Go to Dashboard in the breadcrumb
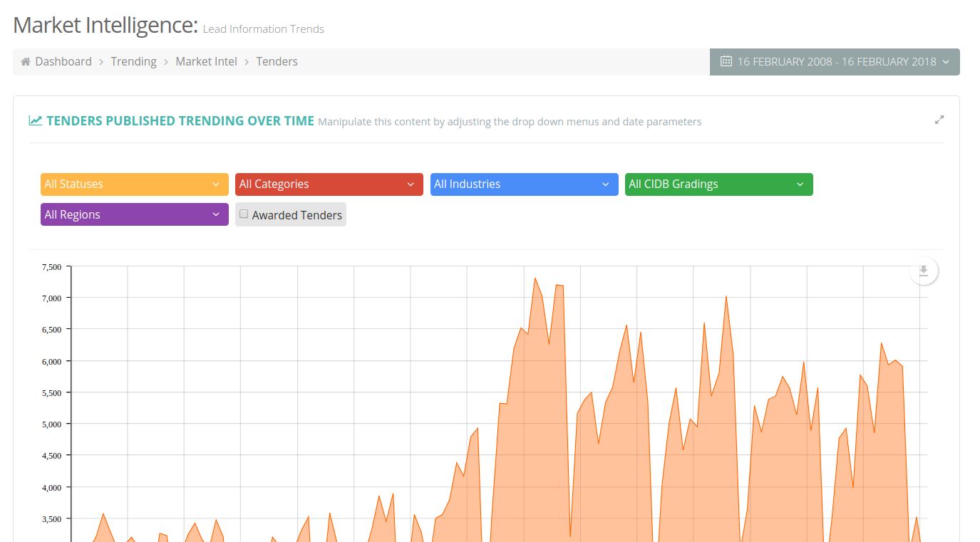 click(x=63, y=61)
